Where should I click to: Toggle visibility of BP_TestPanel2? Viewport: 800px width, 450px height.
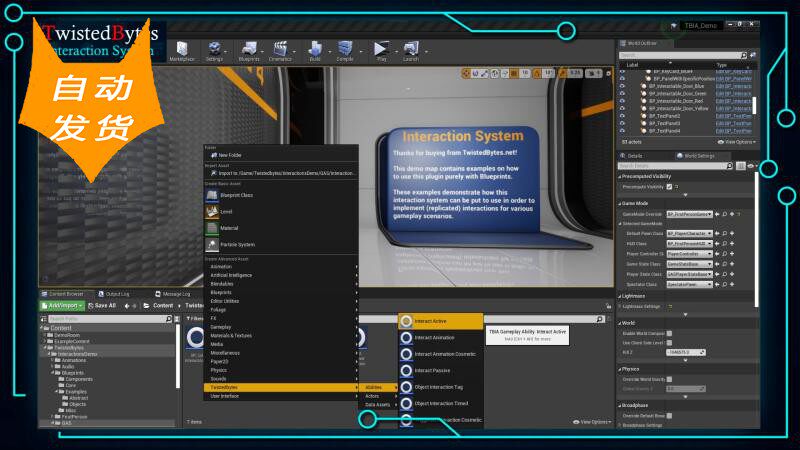tap(622, 116)
